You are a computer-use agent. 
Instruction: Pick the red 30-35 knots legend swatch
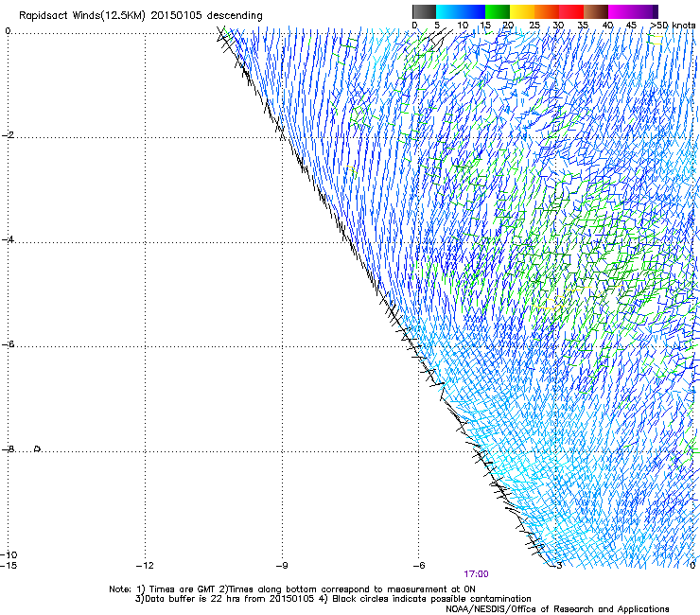coord(571,11)
